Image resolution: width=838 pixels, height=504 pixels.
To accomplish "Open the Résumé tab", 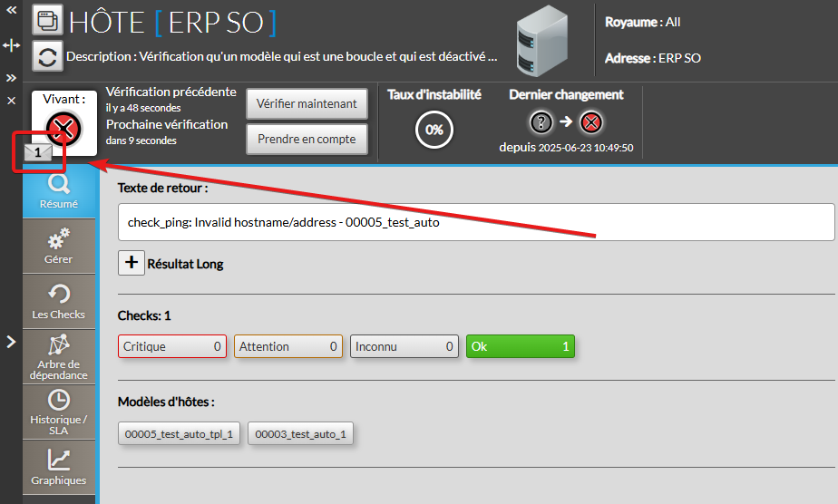I will [x=59, y=191].
